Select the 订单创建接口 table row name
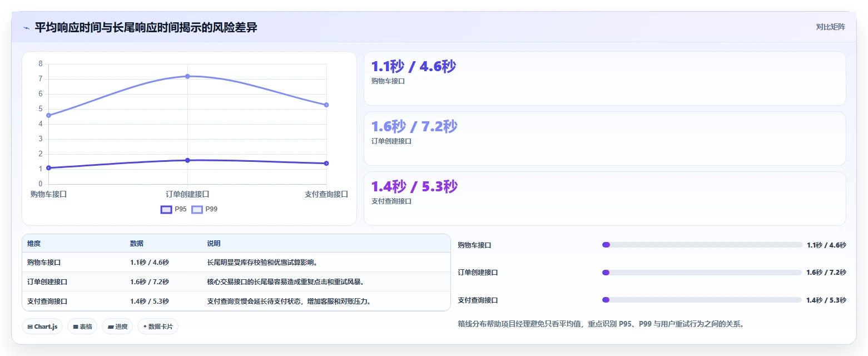The width and height of the screenshot is (868, 356). click(x=47, y=282)
